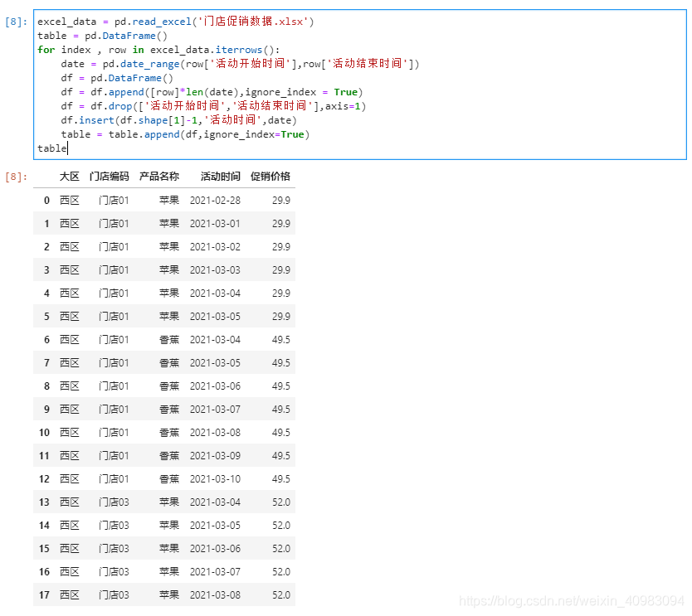692x616 pixels.
Task: Select 西区 cell in row 9
Action: coord(70,410)
